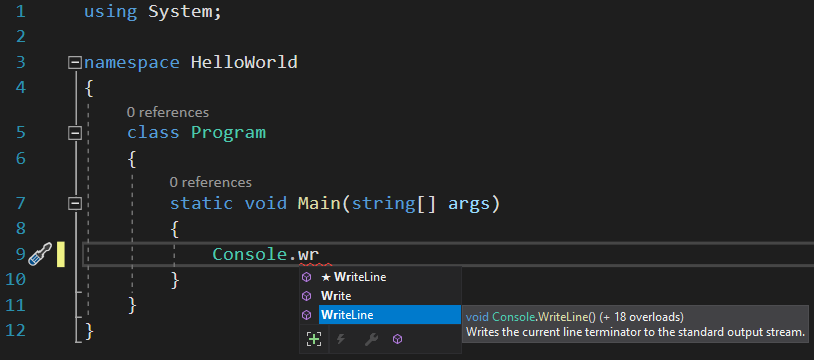Click line number 1 in the margin
Viewport: 814px width, 360px height.
[x=20, y=12]
